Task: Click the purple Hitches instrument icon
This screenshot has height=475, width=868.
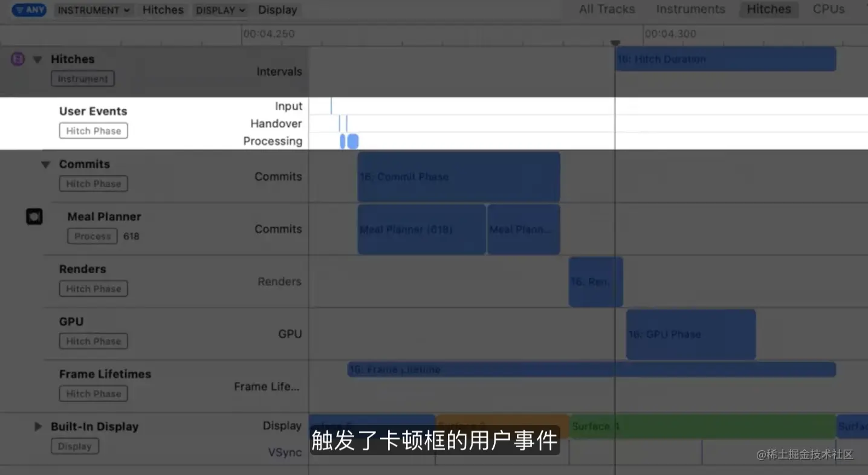Action: pyautogui.click(x=18, y=59)
